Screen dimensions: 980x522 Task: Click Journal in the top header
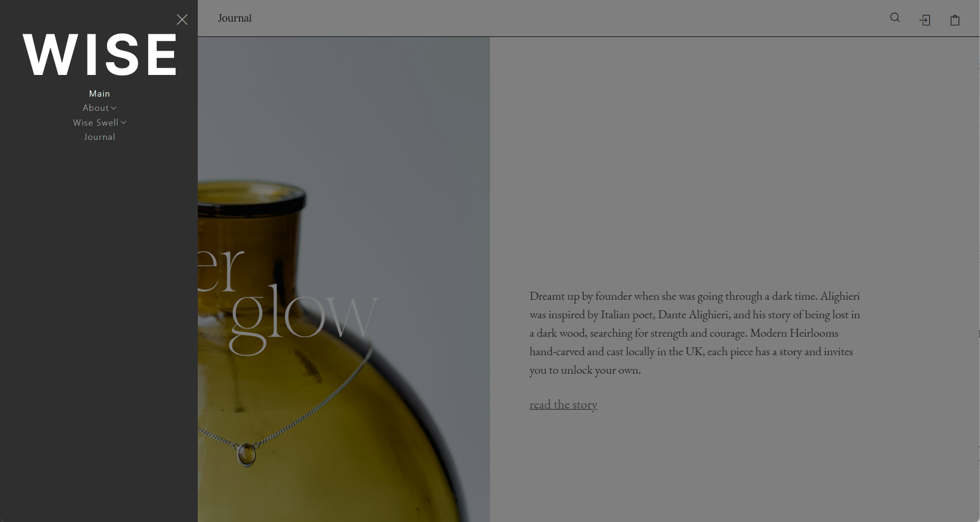(x=235, y=18)
